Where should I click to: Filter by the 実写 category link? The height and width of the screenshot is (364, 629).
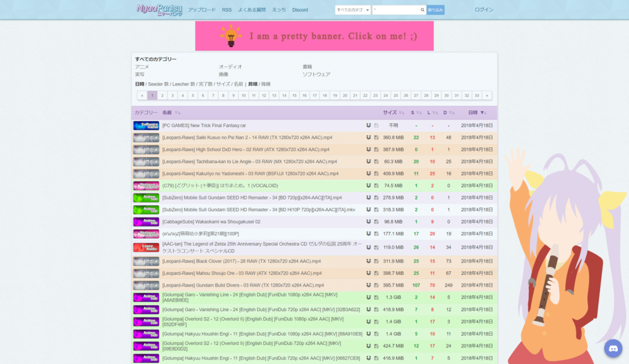[x=139, y=74]
